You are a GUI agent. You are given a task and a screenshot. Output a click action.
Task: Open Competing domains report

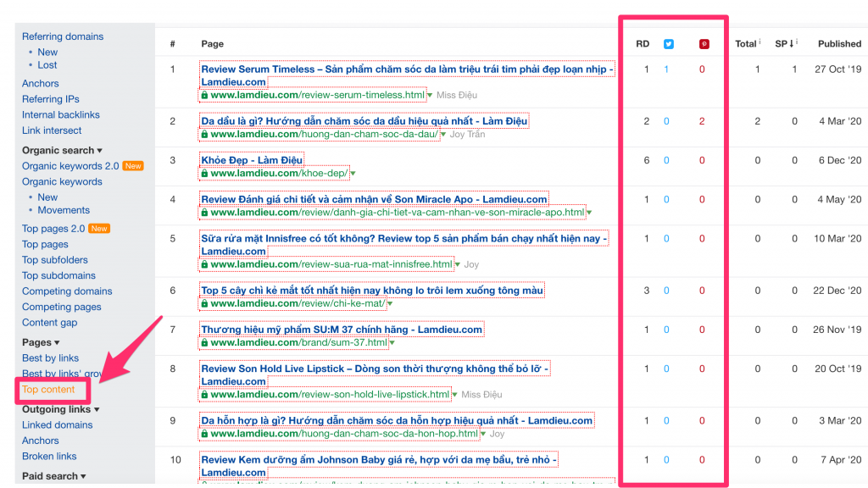[x=67, y=291]
